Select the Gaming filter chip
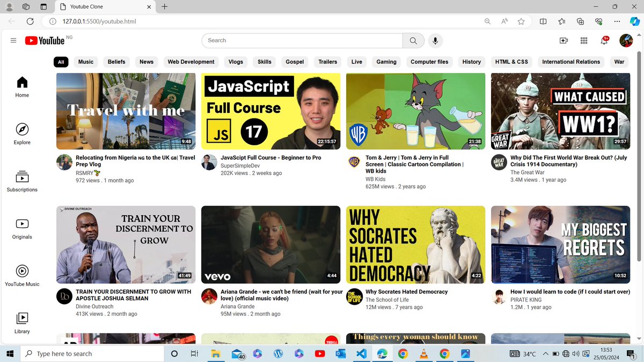This screenshot has height=362, width=644. coord(386,62)
